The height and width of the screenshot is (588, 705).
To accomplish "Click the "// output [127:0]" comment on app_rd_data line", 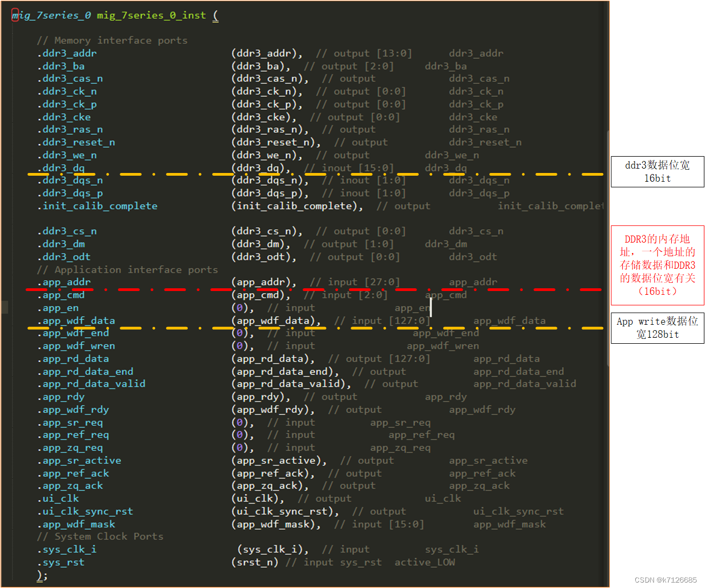I will pos(379,359).
